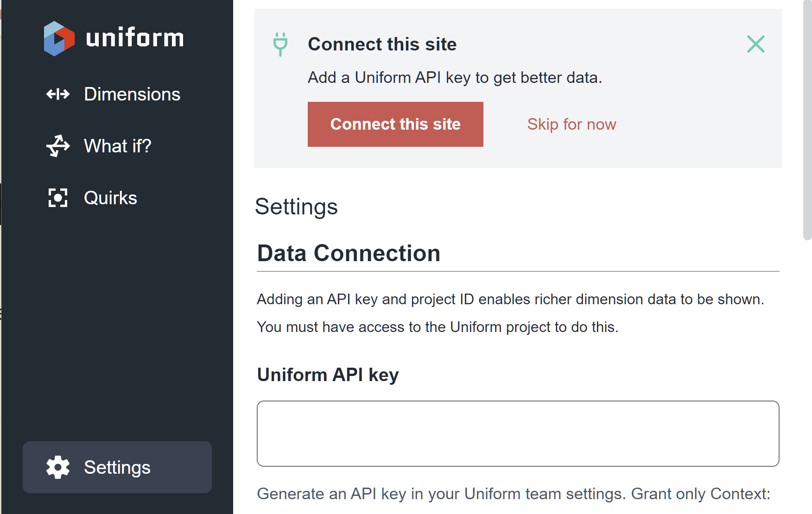Click the vertical scrollbar thumb
812x514 pixels.
[x=807, y=120]
